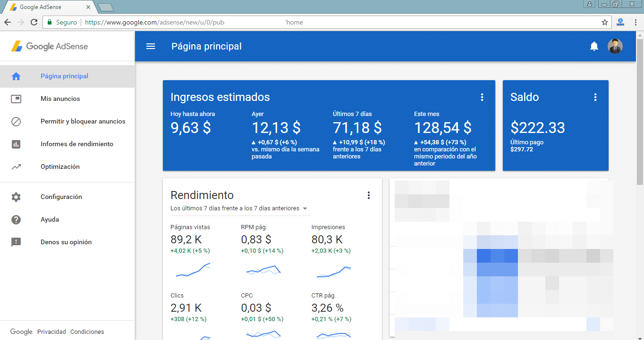Click the Rendimiento card title

[x=202, y=195]
